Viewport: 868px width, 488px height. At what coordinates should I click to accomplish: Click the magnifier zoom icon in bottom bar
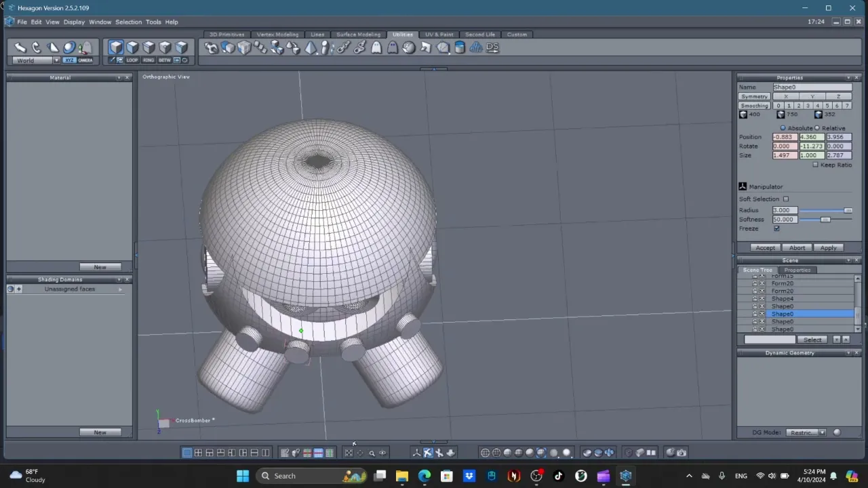(372, 453)
